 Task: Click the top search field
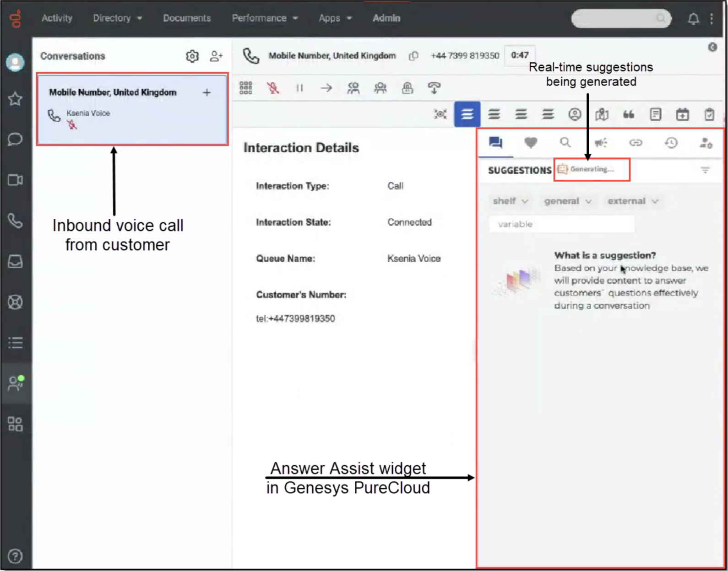(x=621, y=18)
